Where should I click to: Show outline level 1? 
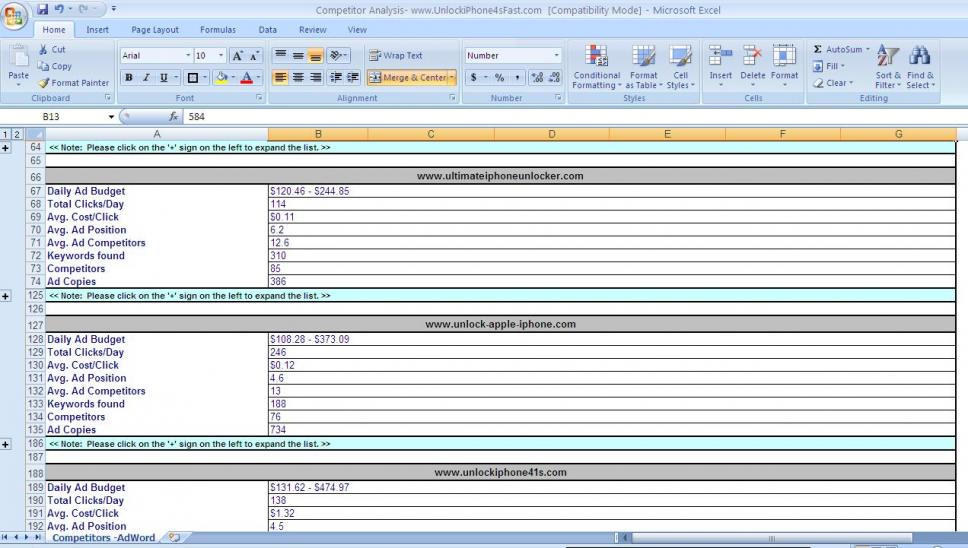click(x=6, y=134)
